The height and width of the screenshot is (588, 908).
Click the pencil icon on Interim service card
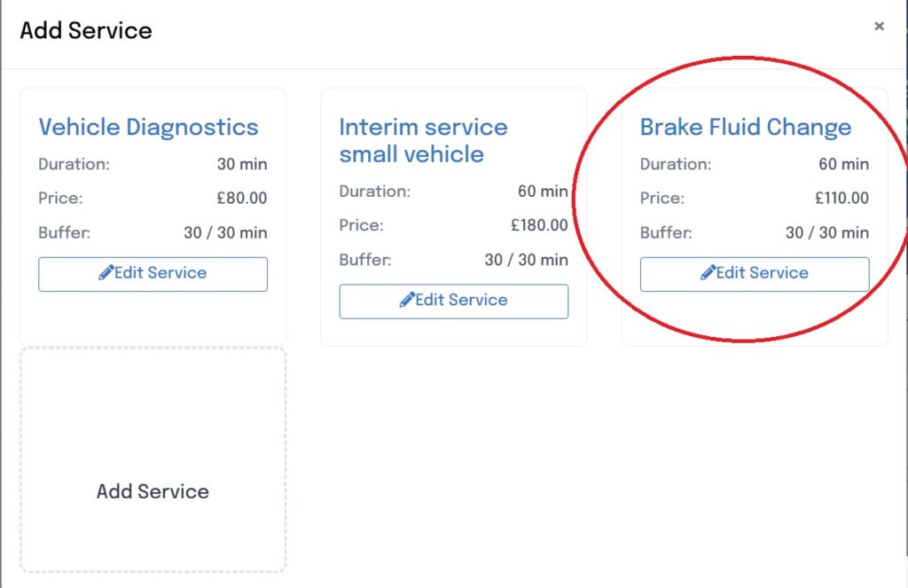click(x=407, y=301)
